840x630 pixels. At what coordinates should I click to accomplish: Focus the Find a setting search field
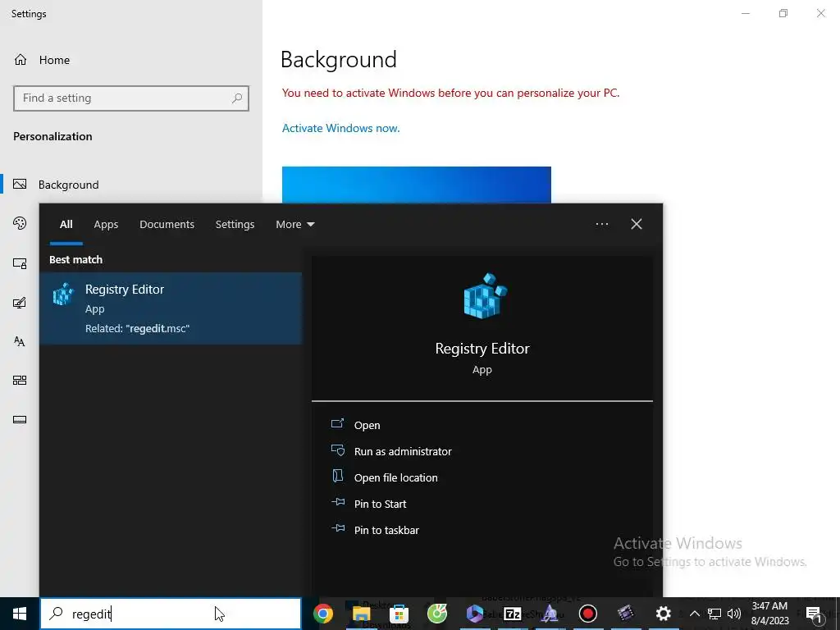tap(131, 98)
